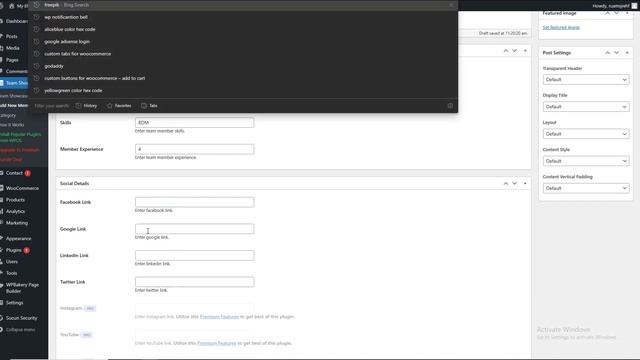Viewport: 640px width, 360px height.
Task: Select 'custom tabs for woocommerce' suggestion
Action: click(243, 54)
